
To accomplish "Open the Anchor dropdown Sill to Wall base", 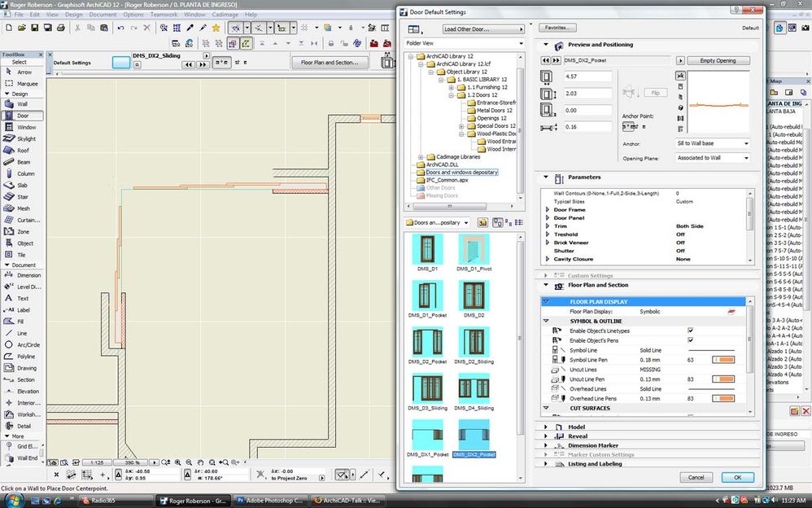I will pos(714,143).
